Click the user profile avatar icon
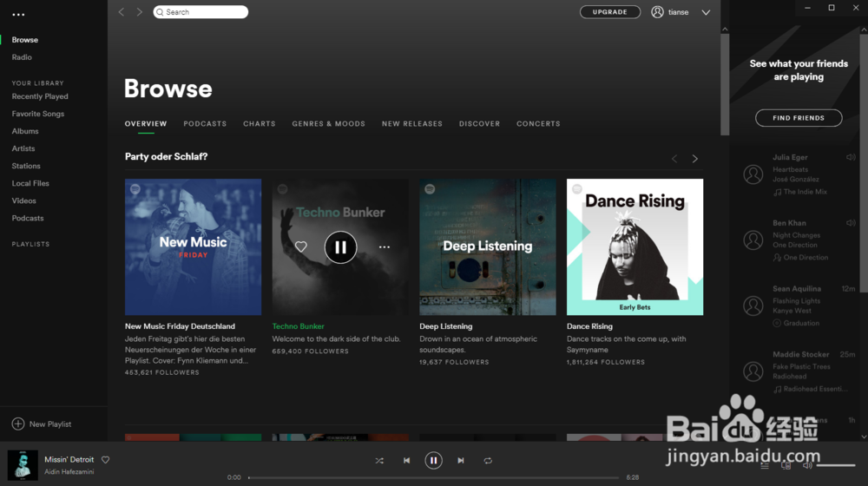This screenshot has height=486, width=868. coord(657,11)
